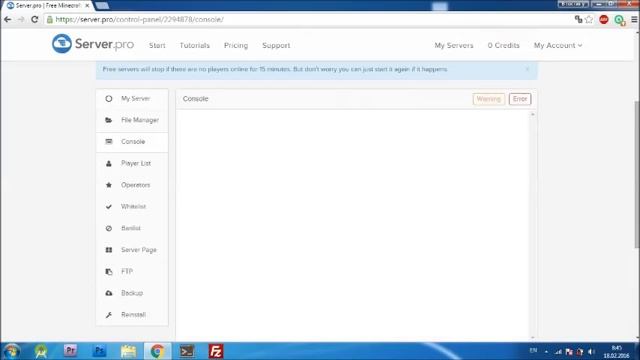The image size is (640, 360).
Task: Open FileZilla from the taskbar
Action: pyautogui.click(x=216, y=351)
